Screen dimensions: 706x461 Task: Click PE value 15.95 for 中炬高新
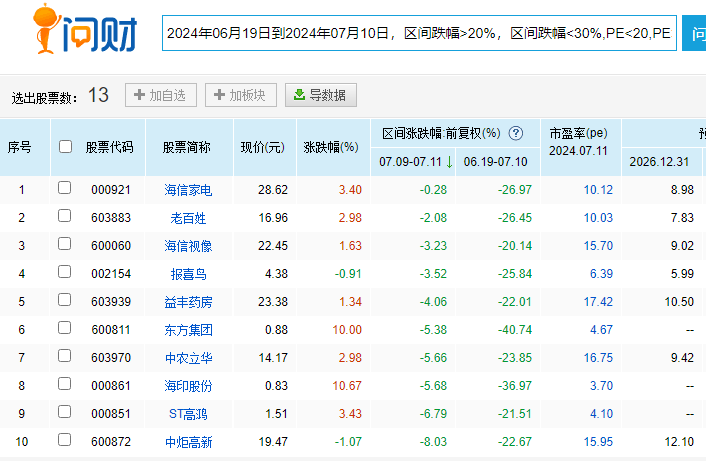pos(598,441)
